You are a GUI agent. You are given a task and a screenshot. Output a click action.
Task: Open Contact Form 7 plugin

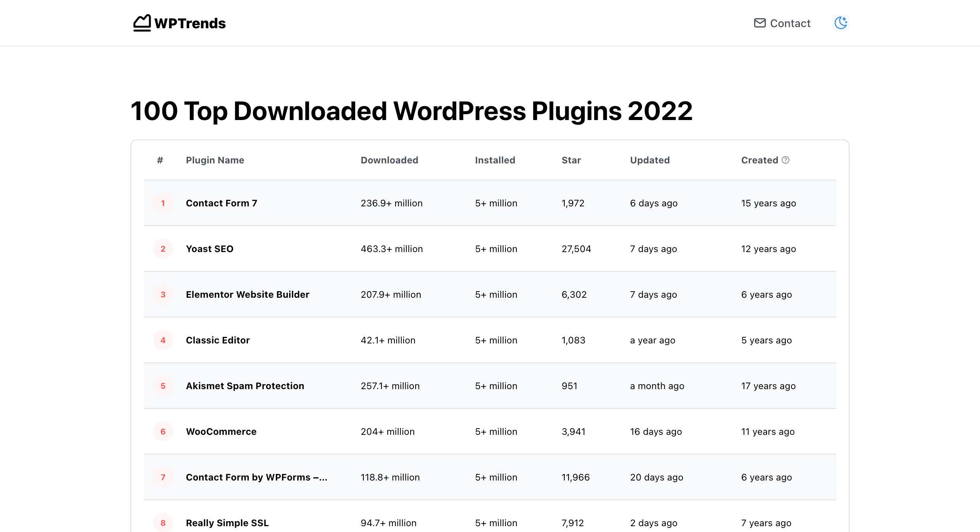(x=222, y=203)
